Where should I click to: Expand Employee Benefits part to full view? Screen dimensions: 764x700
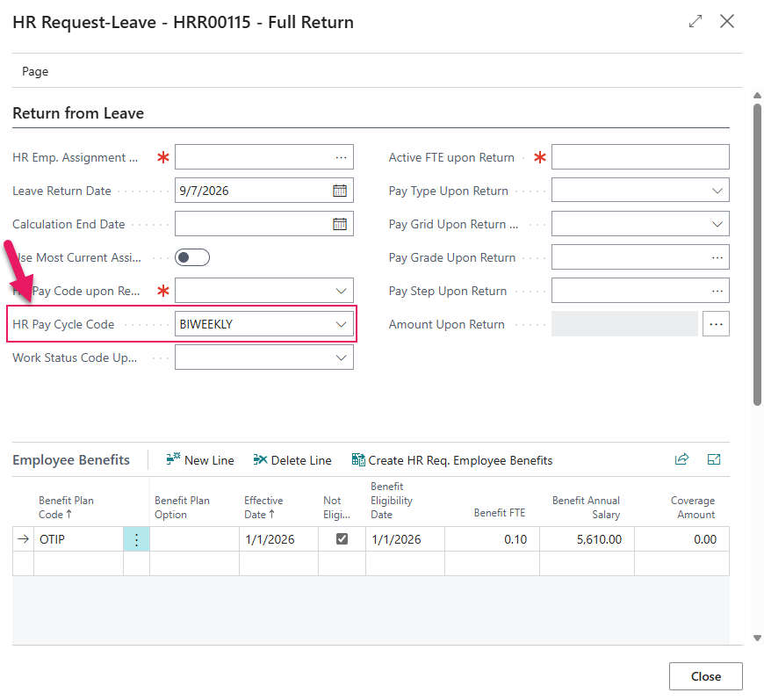pyautogui.click(x=713, y=459)
